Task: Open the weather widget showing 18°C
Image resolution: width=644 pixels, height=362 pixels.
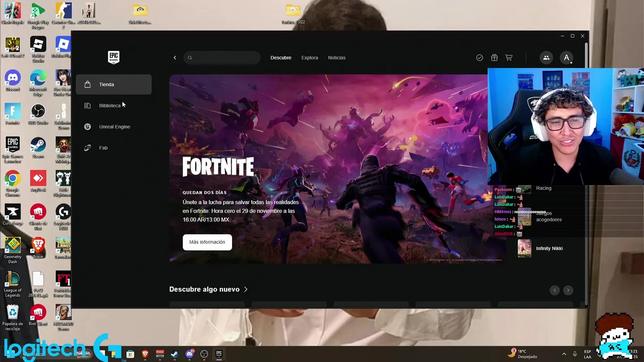Action: [523, 354]
